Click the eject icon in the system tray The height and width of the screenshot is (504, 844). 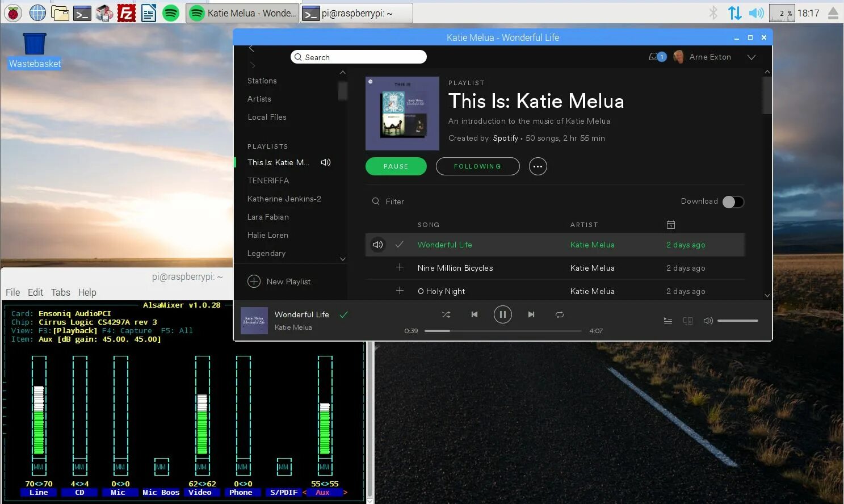pyautogui.click(x=833, y=12)
